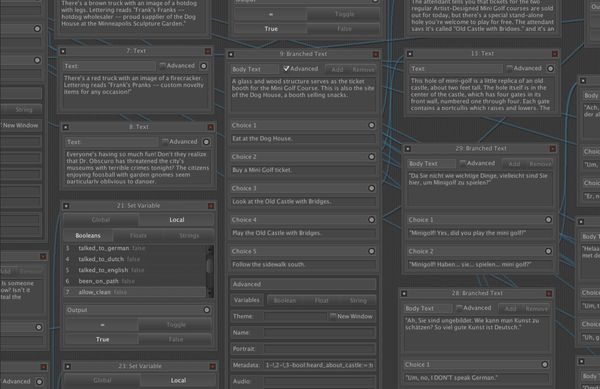Collapse node 23: Set Variable
Image resolution: width=600 pixels, height=389 pixels.
[x=68, y=366]
